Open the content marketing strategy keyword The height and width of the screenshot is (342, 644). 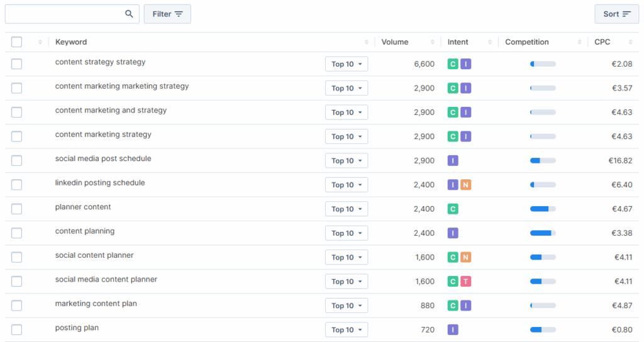tap(103, 135)
